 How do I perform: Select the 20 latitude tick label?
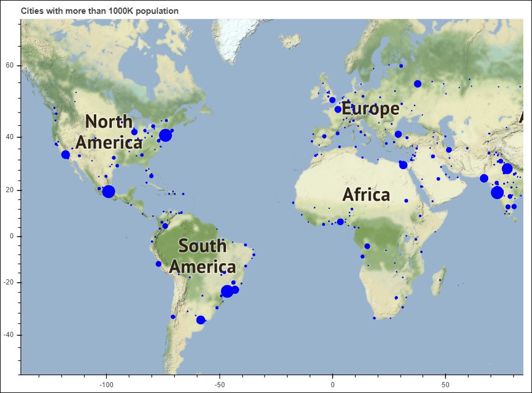tap(9, 190)
